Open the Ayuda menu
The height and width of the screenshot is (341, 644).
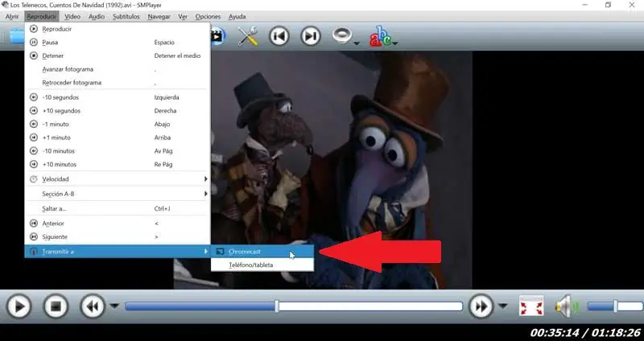tap(237, 16)
